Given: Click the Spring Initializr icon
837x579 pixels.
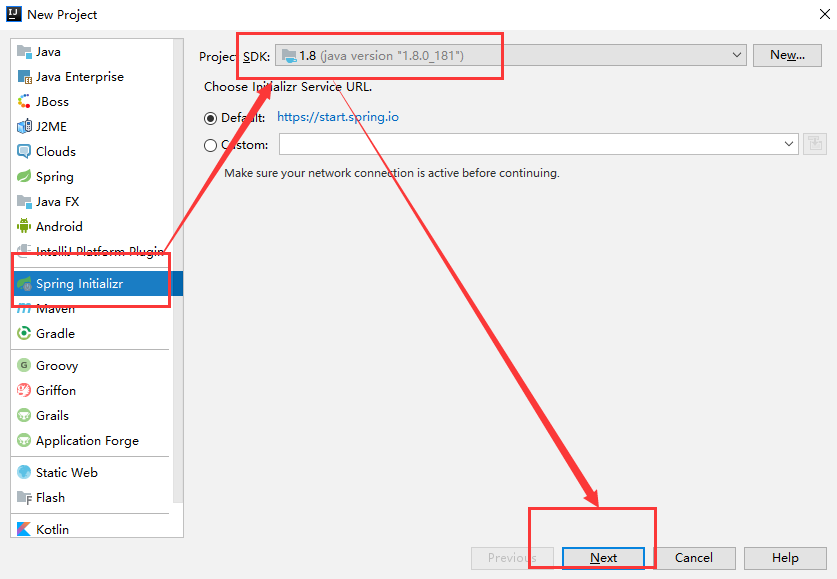Looking at the screenshot, I should [x=24, y=284].
